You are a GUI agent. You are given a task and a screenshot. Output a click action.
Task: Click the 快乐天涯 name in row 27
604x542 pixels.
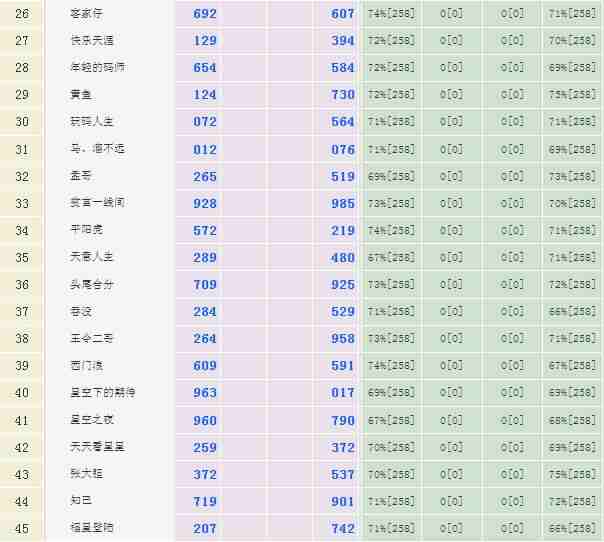point(92,41)
